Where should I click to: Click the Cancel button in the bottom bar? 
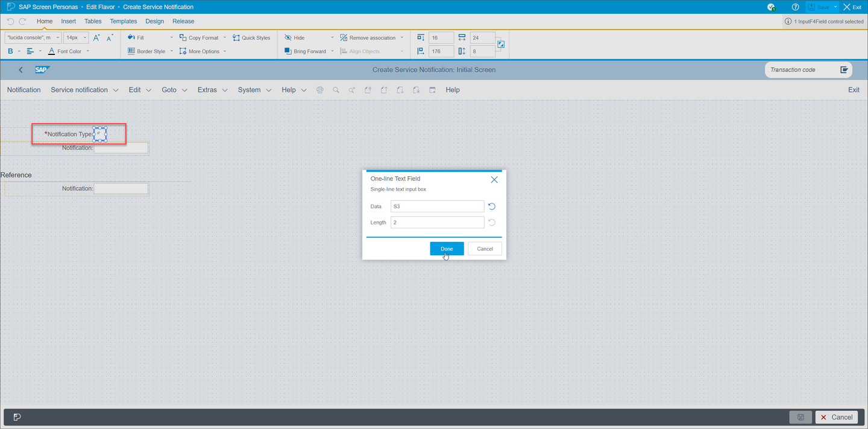pos(837,417)
